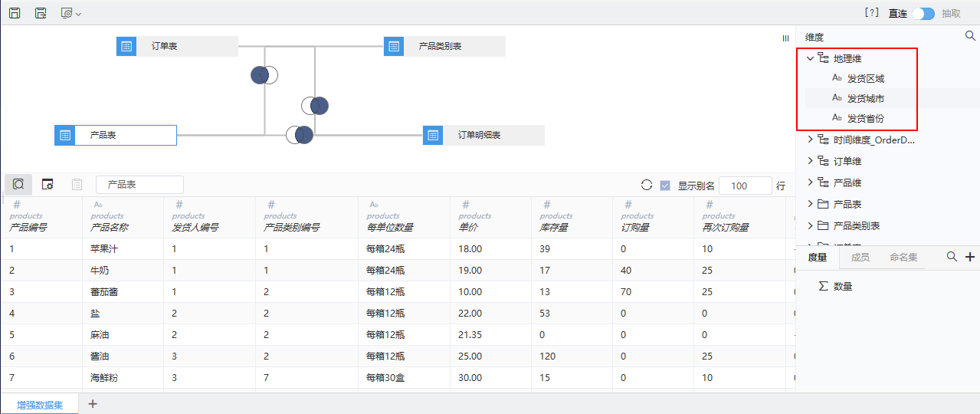Screen dimensions: 980x414
Task: Click the middle join icon in diagram
Action: click(x=315, y=106)
